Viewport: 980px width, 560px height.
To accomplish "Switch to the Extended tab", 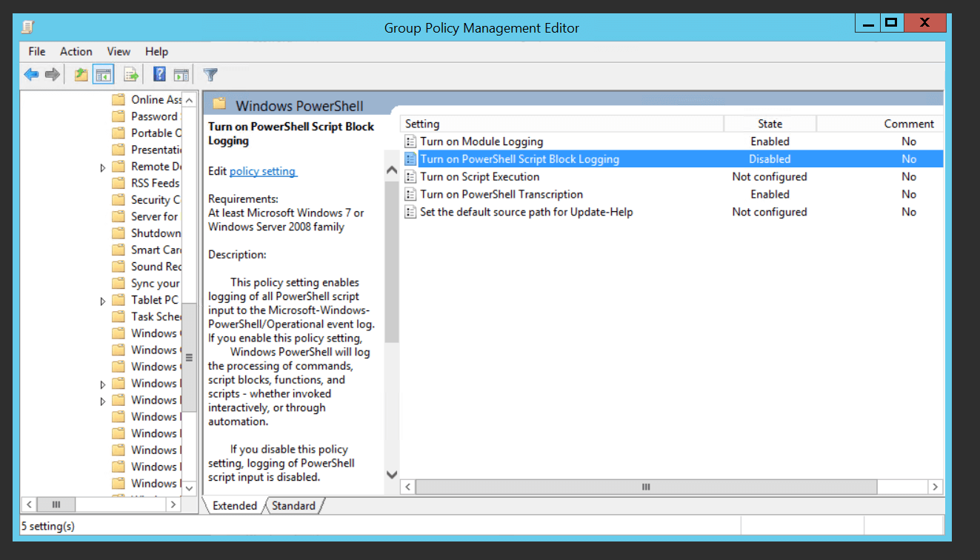I will click(x=234, y=506).
